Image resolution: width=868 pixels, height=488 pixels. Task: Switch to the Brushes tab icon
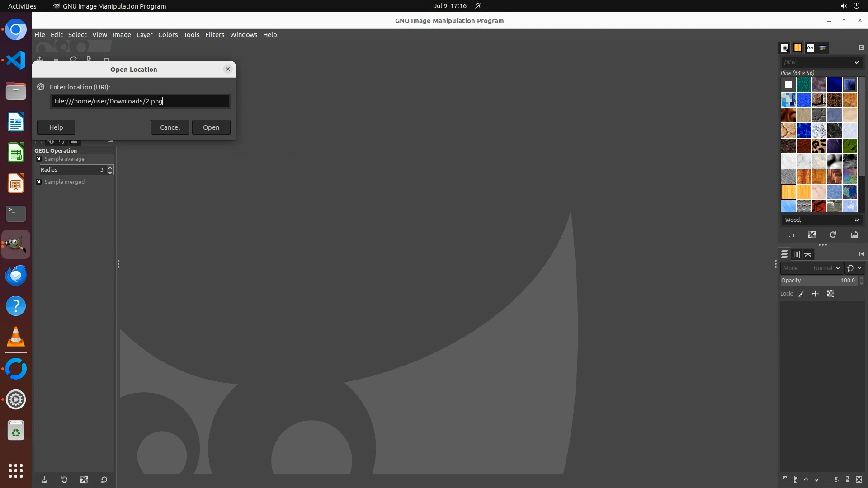click(x=785, y=47)
